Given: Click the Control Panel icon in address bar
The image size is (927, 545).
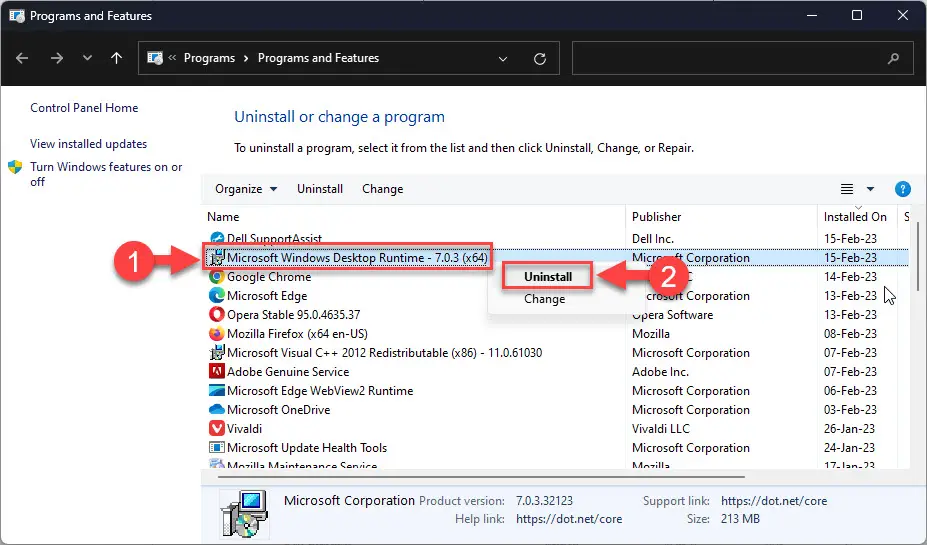Looking at the screenshot, I should coord(155,58).
